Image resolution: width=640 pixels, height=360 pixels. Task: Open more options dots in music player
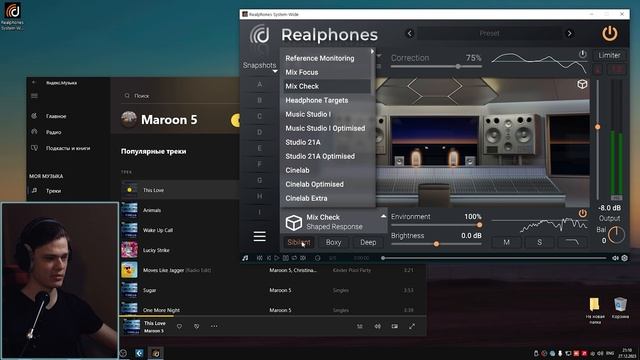pos(214,327)
